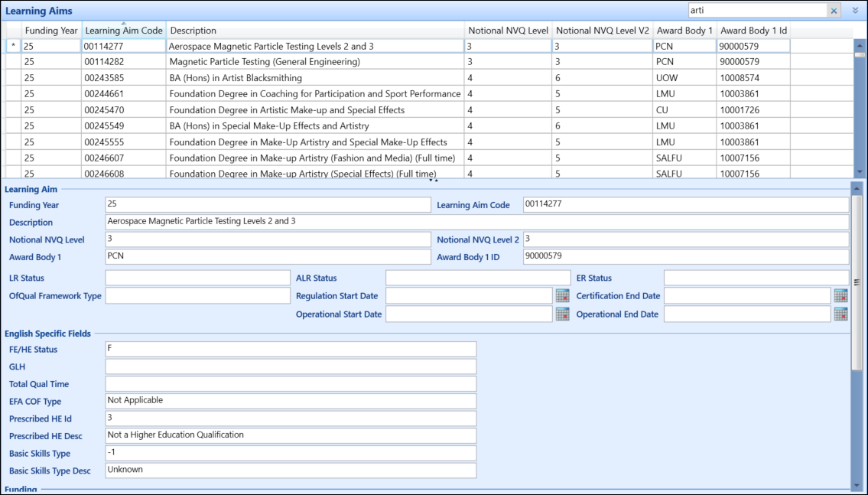Open the Operational End Date calendar picker

[x=840, y=314]
